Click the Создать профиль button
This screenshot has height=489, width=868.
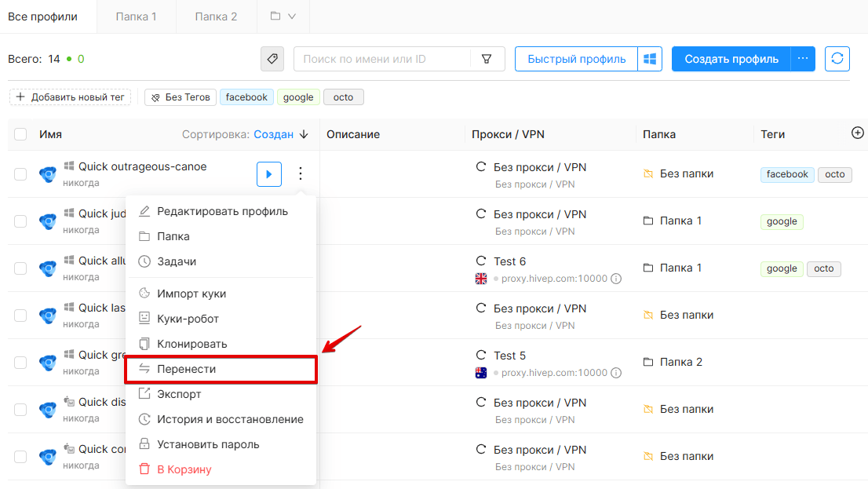coord(731,59)
